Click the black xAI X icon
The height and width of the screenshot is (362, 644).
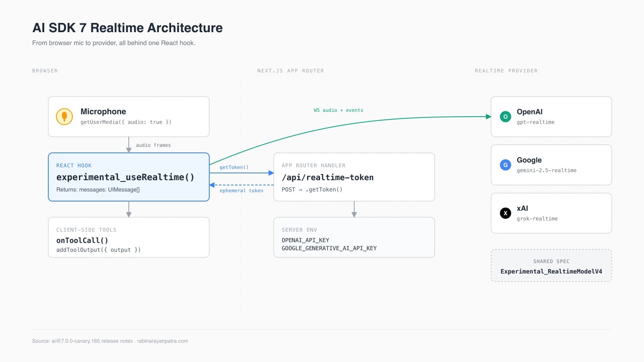pos(506,213)
